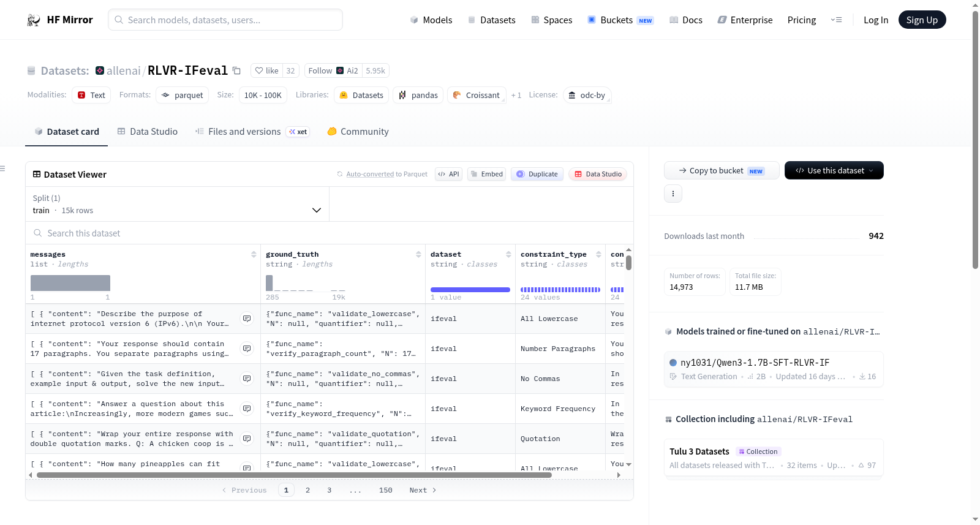Click the table's vertical scrollbar thumb
The height and width of the screenshot is (525, 980).
(628, 262)
